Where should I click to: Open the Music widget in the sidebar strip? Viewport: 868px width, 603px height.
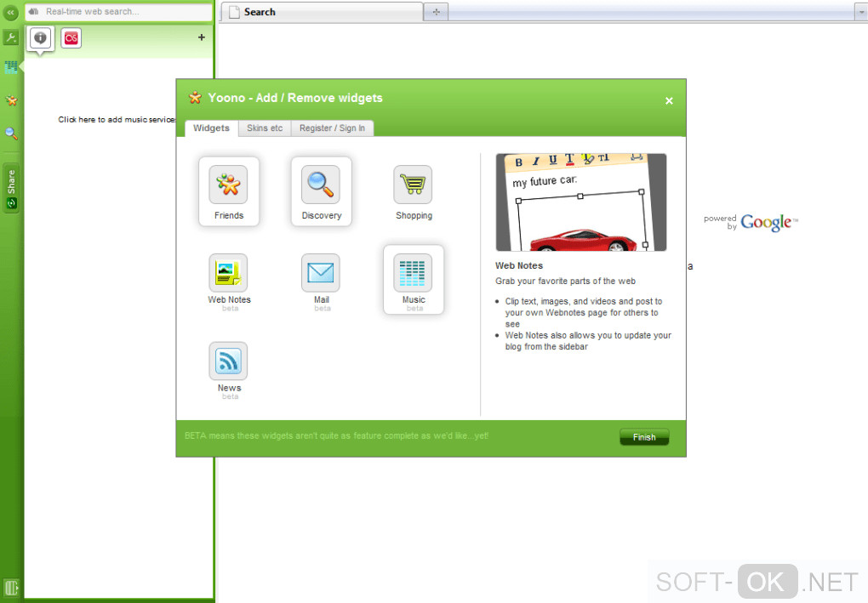coord(10,67)
